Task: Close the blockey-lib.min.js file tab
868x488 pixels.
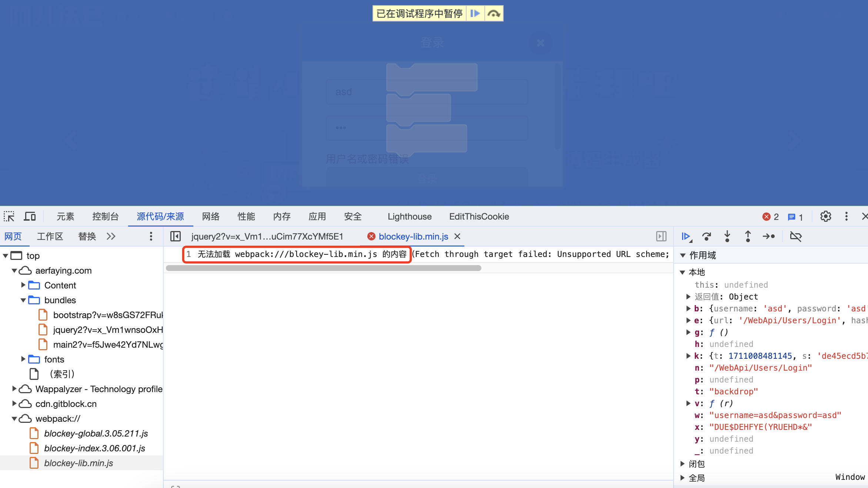Action: point(457,237)
